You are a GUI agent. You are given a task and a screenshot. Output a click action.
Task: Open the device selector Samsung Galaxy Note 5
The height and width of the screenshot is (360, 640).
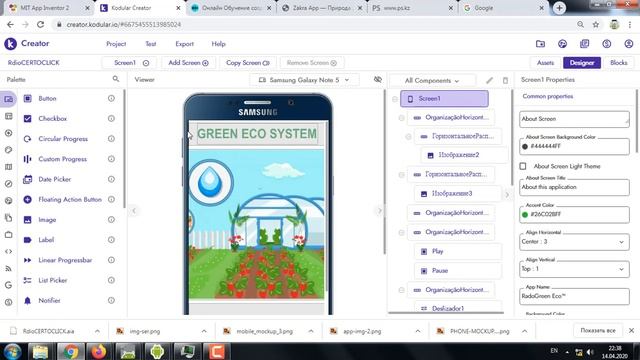304,80
